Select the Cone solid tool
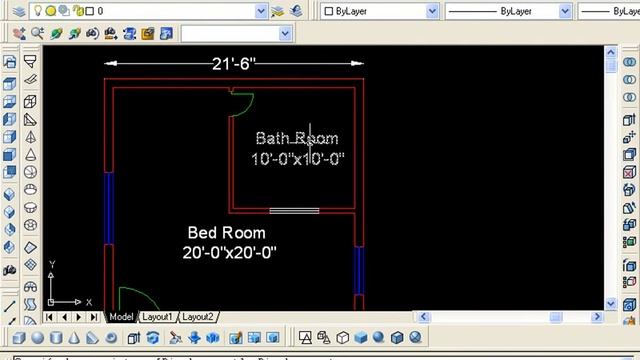This screenshot has width=640, height=360. [x=74, y=338]
